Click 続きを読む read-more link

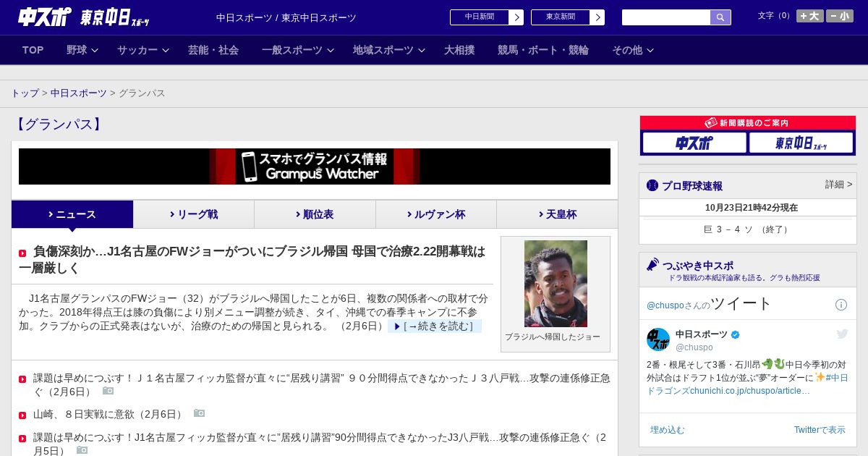(435, 326)
